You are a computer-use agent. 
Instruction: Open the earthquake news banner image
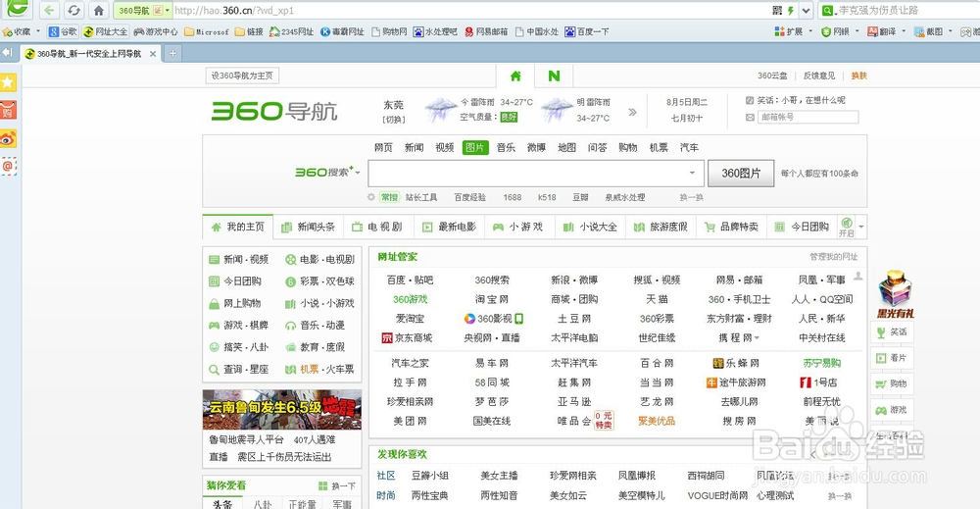point(282,410)
